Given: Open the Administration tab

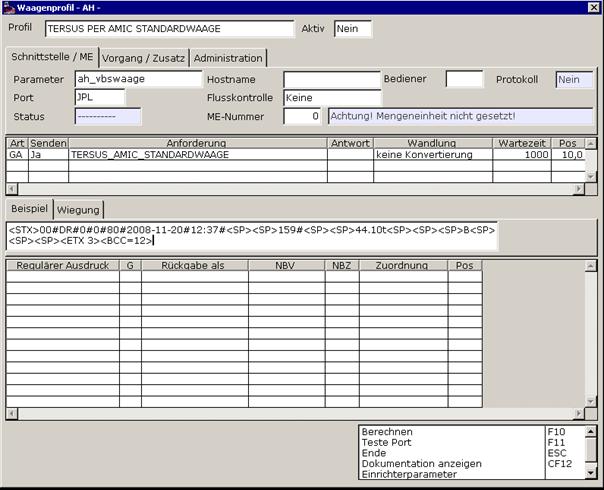Looking at the screenshot, I should [x=228, y=59].
